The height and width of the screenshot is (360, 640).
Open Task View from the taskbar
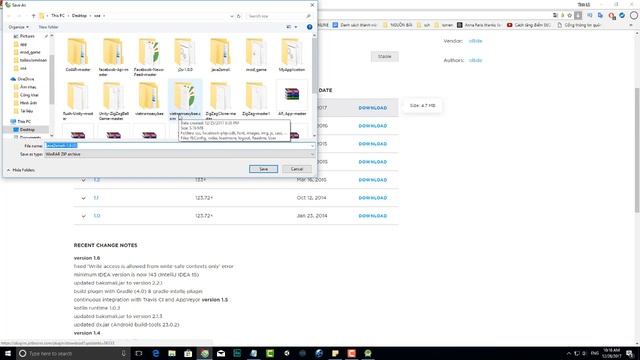tap(139, 353)
